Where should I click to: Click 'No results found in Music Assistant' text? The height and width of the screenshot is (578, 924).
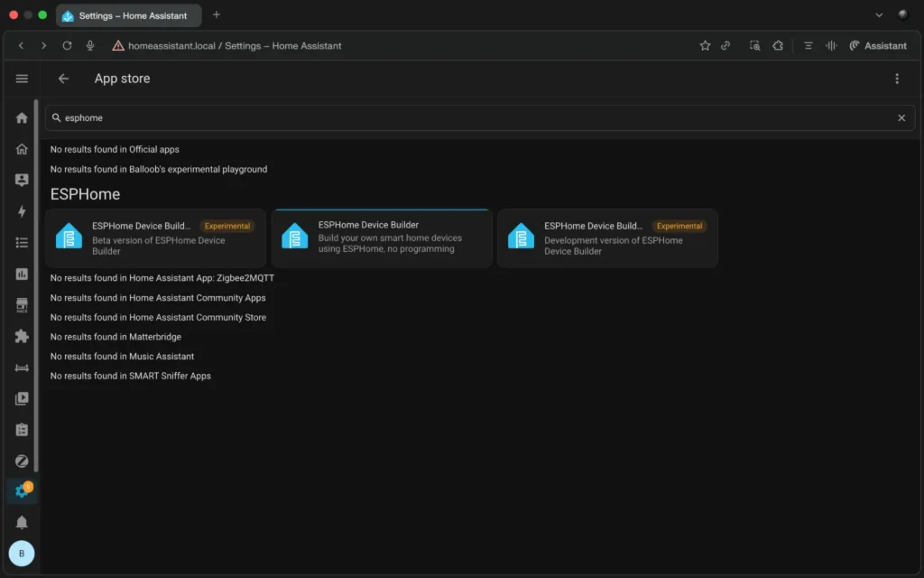[122, 356]
